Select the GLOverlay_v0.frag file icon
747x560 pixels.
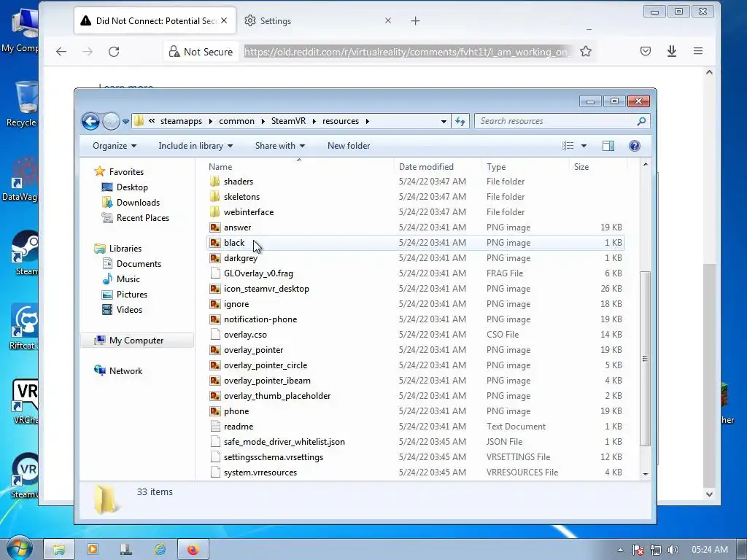click(215, 273)
